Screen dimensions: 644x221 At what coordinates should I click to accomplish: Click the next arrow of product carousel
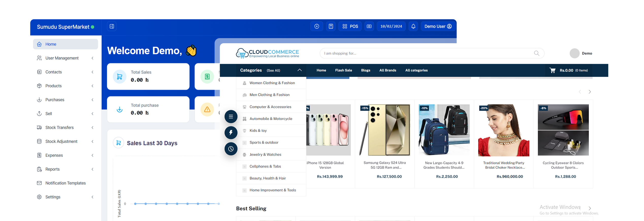pos(590,92)
